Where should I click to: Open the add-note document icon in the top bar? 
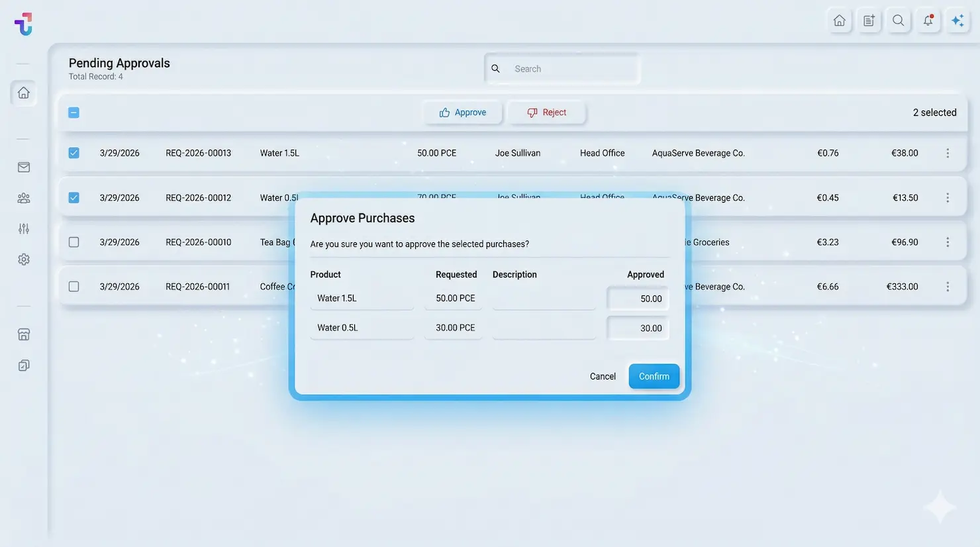click(x=869, y=21)
